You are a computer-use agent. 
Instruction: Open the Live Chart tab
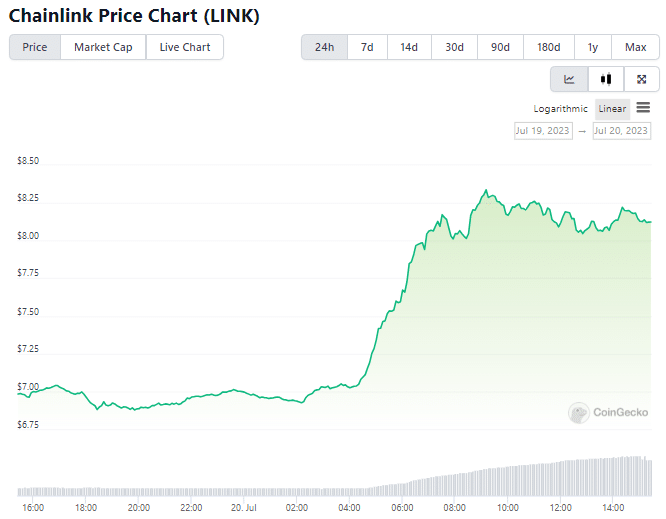185,47
